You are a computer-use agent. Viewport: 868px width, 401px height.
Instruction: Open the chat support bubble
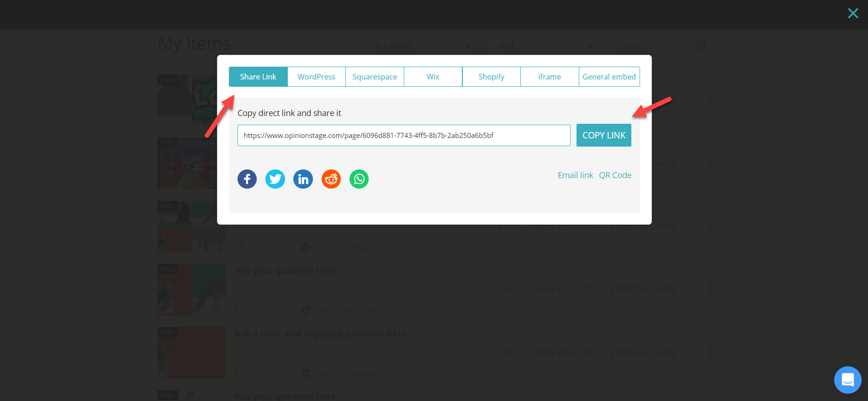click(847, 380)
